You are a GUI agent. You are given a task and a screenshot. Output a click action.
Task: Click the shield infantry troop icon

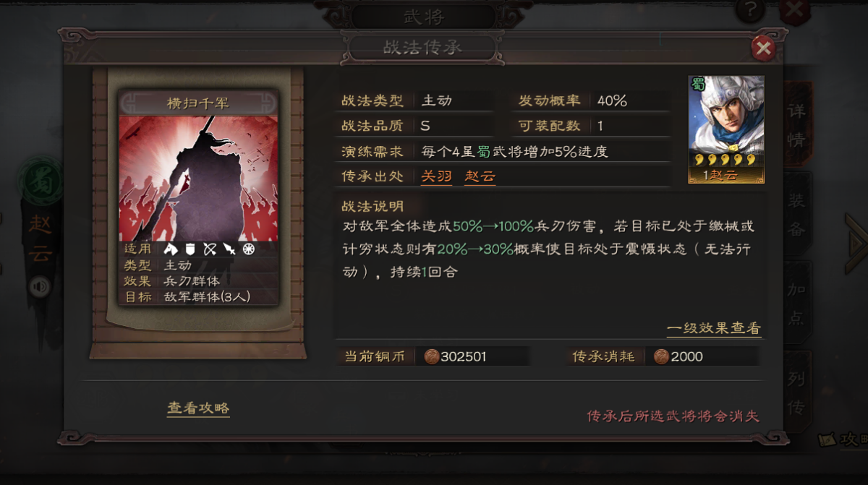(191, 249)
